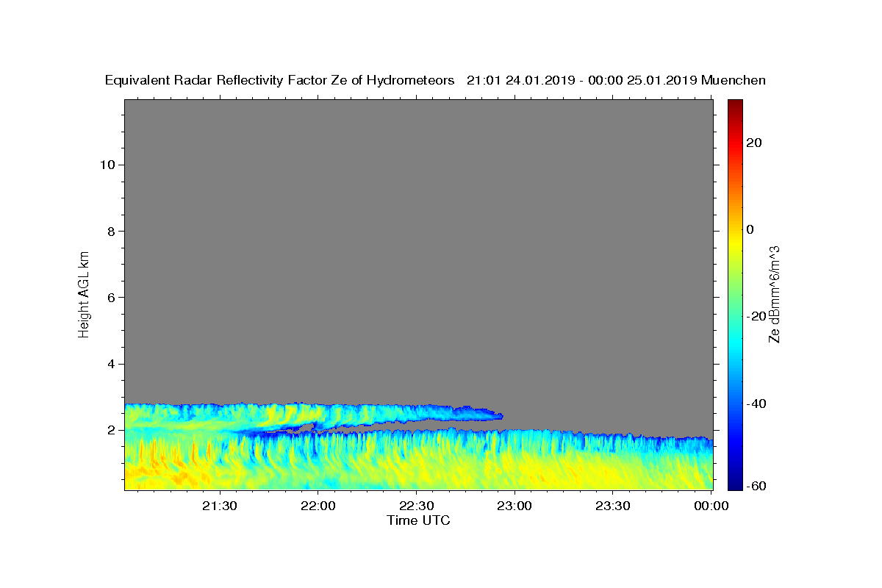Click the 'Time UTC' axis label

point(418,520)
